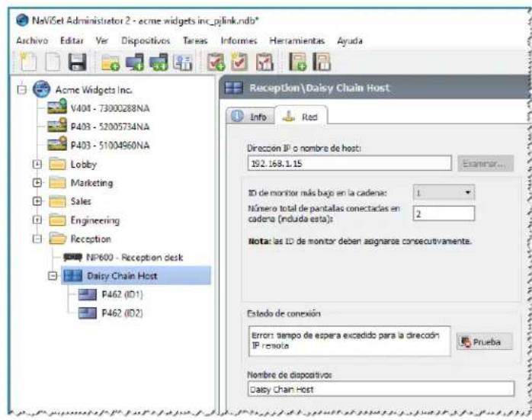Screen dimensions: 532x420
Task: Select V404 - 73000288NA in tree
Action: pyautogui.click(x=110, y=108)
